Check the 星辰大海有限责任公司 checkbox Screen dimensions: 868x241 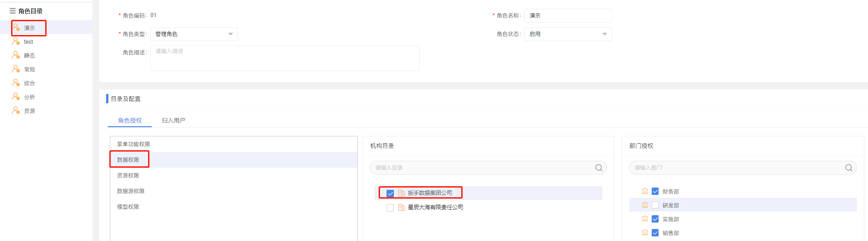click(390, 208)
